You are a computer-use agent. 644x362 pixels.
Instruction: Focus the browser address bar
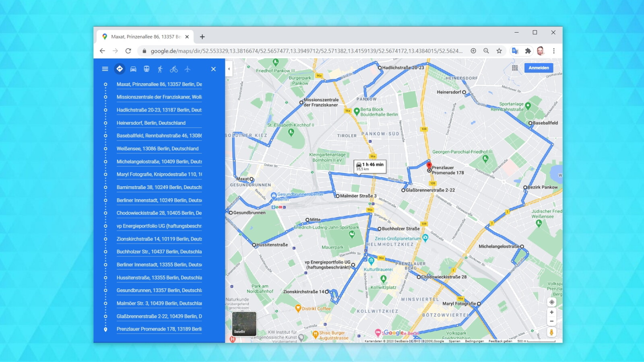[x=306, y=51]
